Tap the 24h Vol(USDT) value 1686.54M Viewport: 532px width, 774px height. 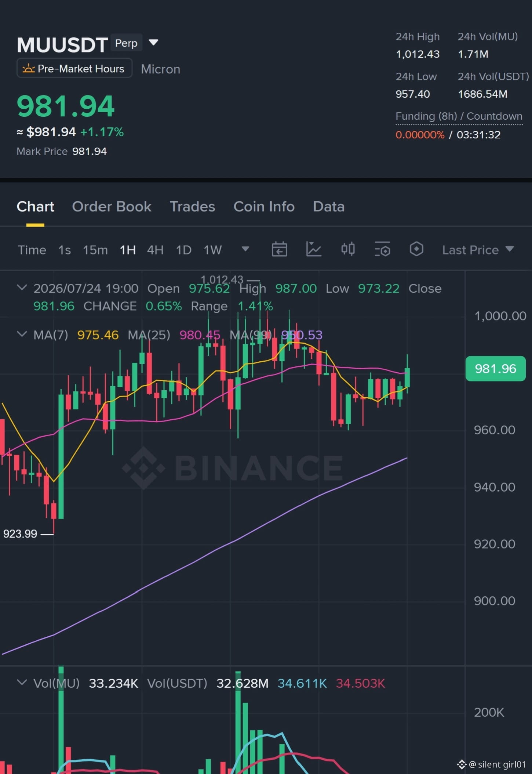coord(483,94)
